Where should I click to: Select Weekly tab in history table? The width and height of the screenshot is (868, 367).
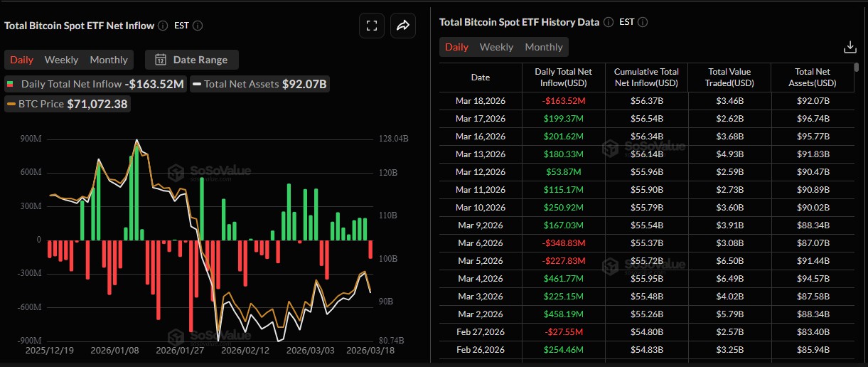(496, 47)
